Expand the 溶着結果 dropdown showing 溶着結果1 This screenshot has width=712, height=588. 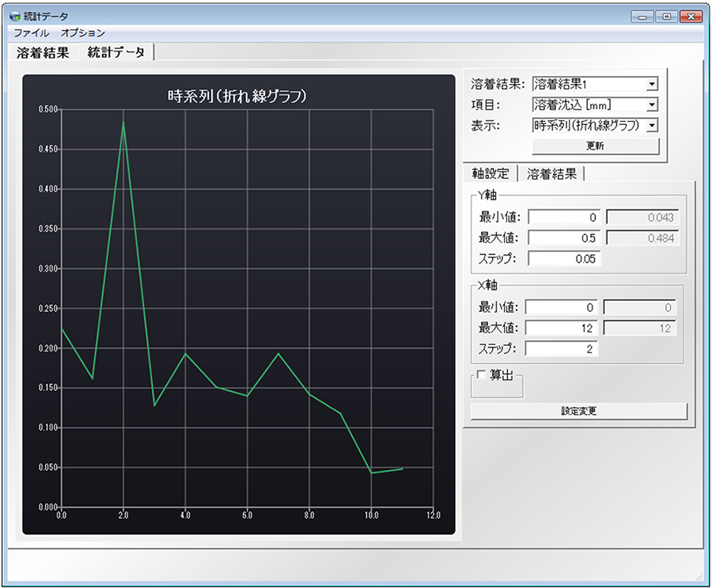click(x=652, y=84)
